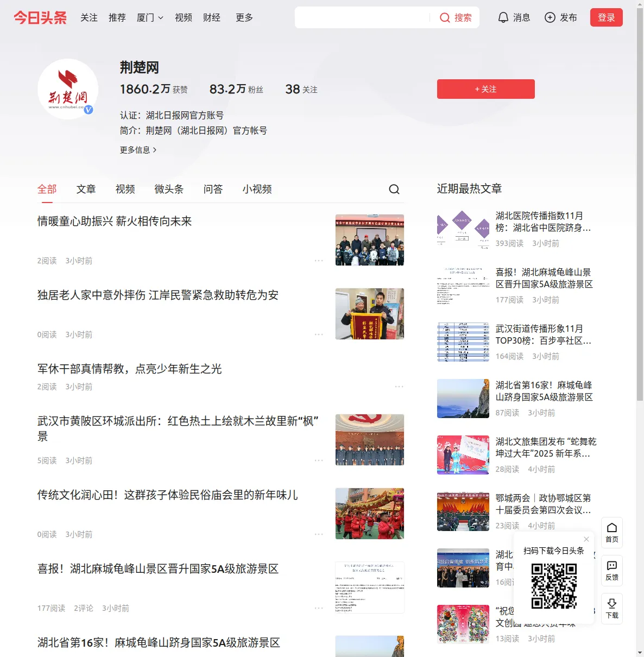The height and width of the screenshot is (657, 644).
Task: Switch to the profile 视频 tab
Action: [x=125, y=189]
